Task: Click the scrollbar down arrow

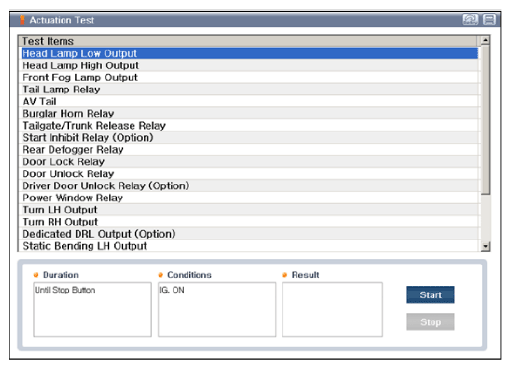Action: coord(485,246)
